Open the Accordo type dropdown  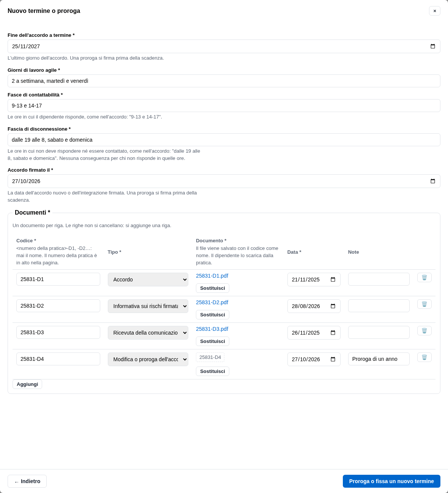148,280
